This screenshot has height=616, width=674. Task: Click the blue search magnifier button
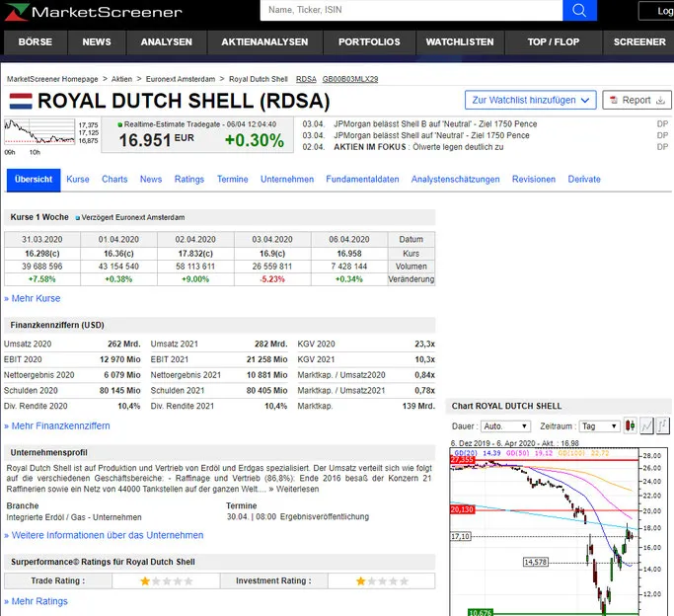pos(579,10)
